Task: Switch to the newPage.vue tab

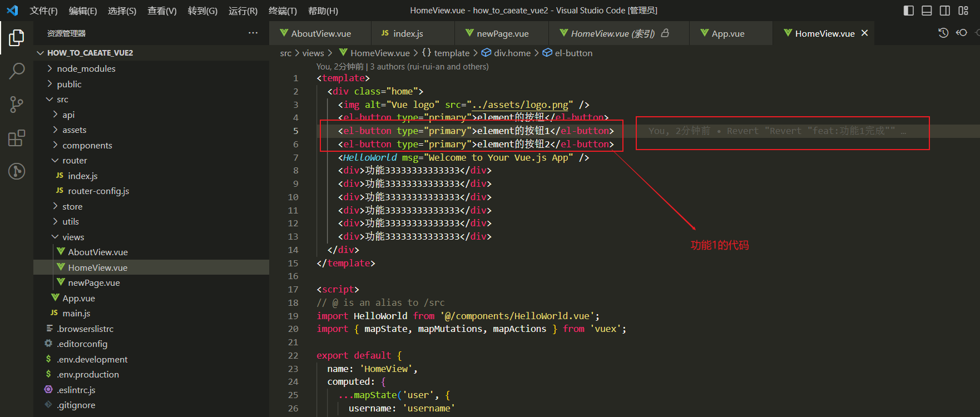Action: click(x=502, y=33)
